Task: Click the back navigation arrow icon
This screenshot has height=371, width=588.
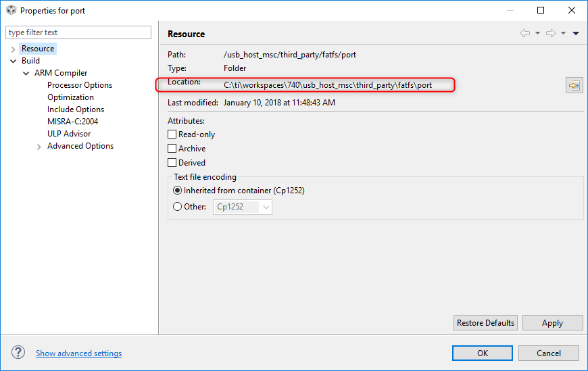Action: click(524, 33)
